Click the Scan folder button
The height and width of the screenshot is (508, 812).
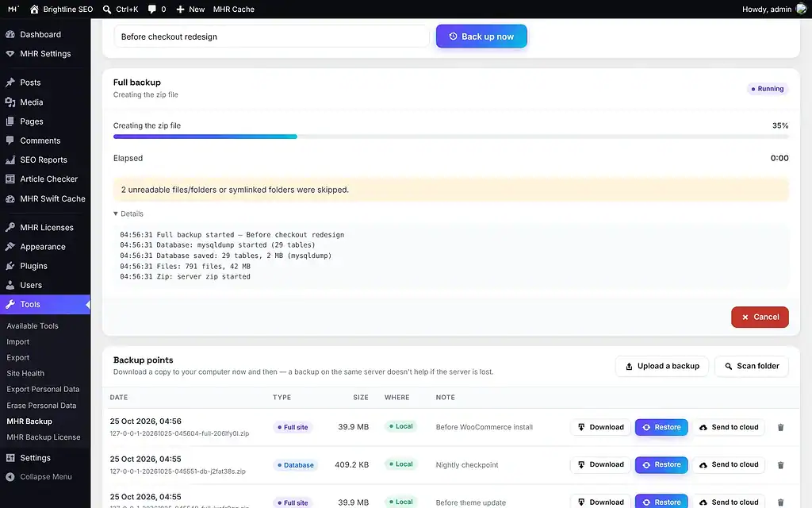point(752,366)
